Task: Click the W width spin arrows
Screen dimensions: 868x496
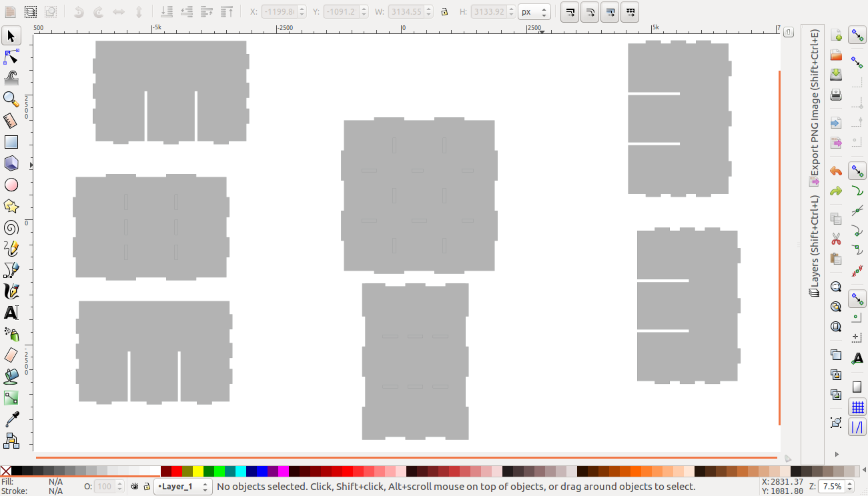Action: click(x=430, y=12)
